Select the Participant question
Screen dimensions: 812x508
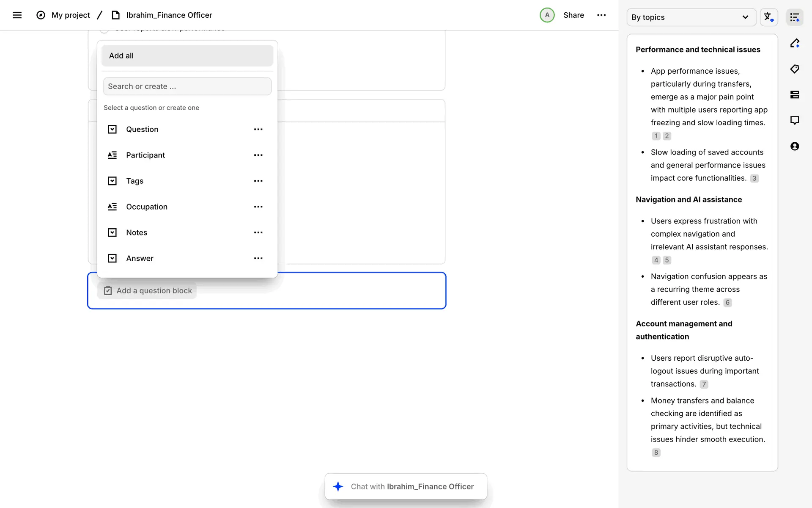tap(145, 155)
